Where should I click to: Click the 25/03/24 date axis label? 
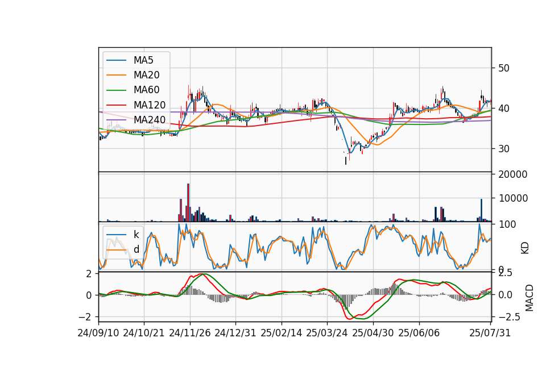click(327, 333)
